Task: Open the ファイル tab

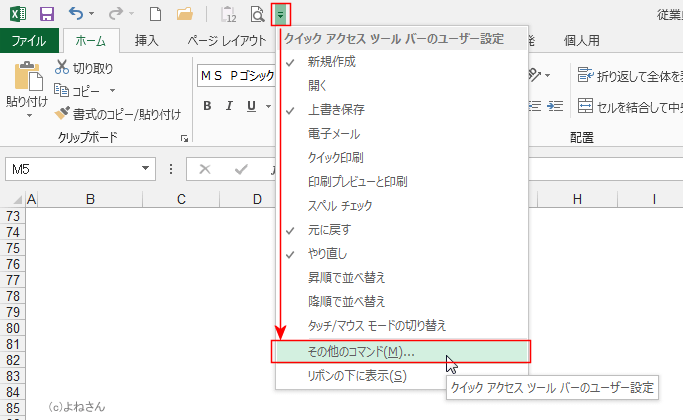Action: [29, 41]
